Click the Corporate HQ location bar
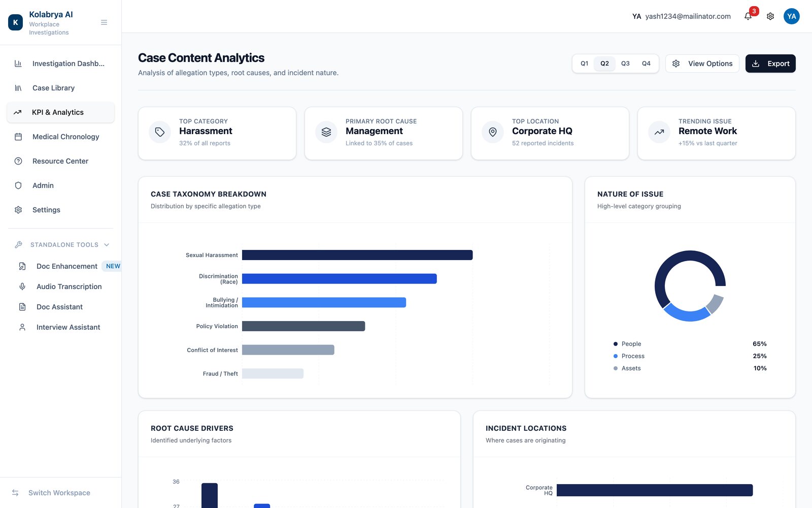The image size is (812, 508). (x=655, y=490)
